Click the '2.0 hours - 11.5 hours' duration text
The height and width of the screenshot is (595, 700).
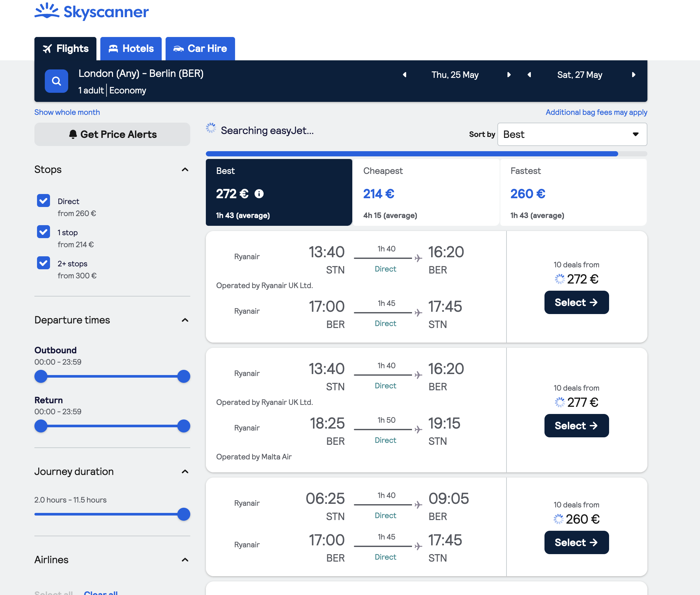point(70,500)
